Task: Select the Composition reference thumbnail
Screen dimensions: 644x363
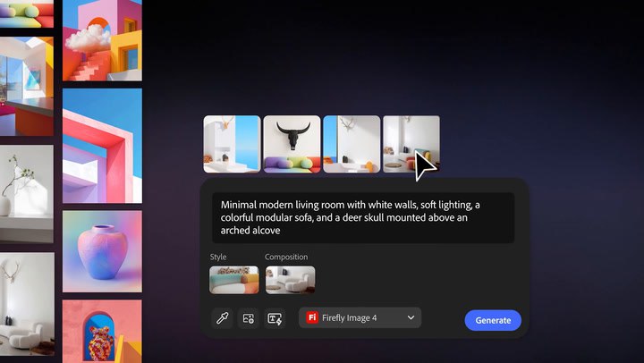Action: [x=290, y=279]
